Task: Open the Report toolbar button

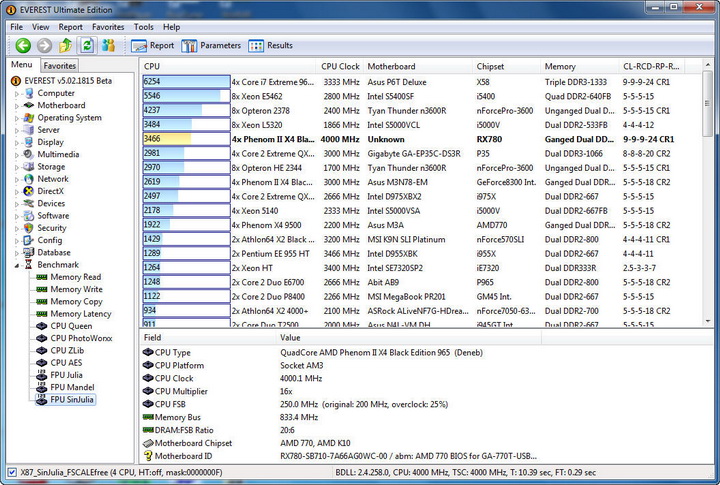Action: (x=152, y=45)
